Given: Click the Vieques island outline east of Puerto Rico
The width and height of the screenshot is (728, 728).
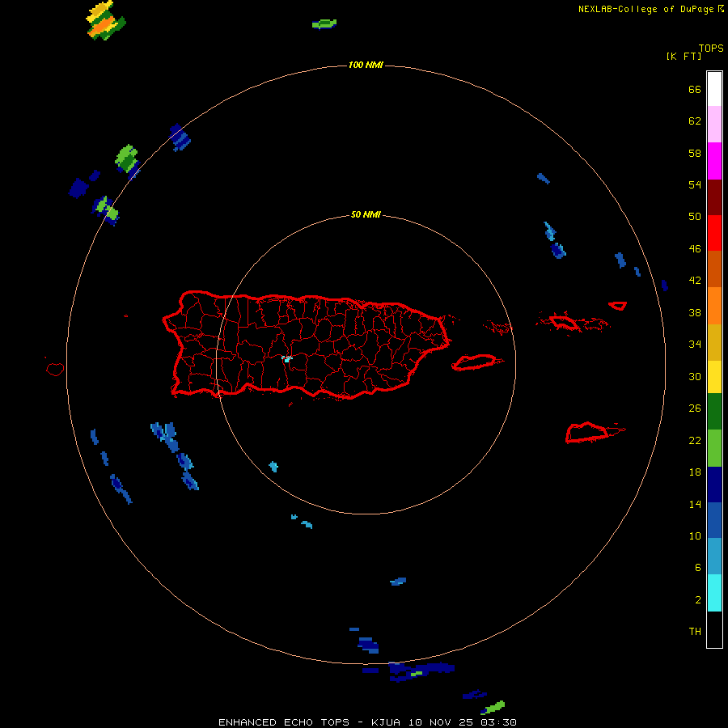Looking at the screenshot, I should point(476,362).
